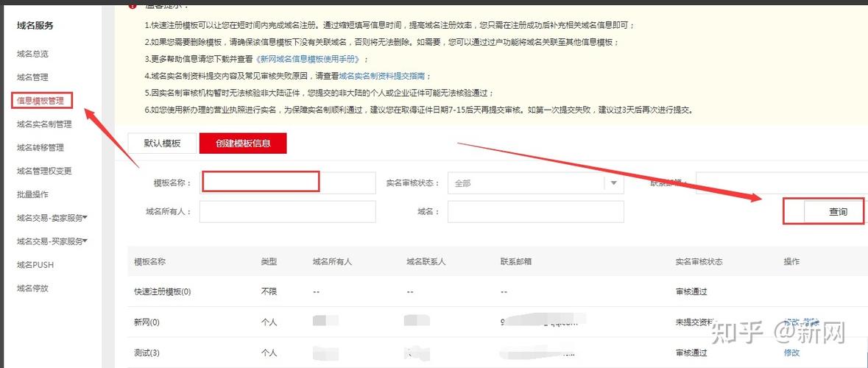
Task: Click the 测试(3) template name
Action: pyautogui.click(x=147, y=353)
